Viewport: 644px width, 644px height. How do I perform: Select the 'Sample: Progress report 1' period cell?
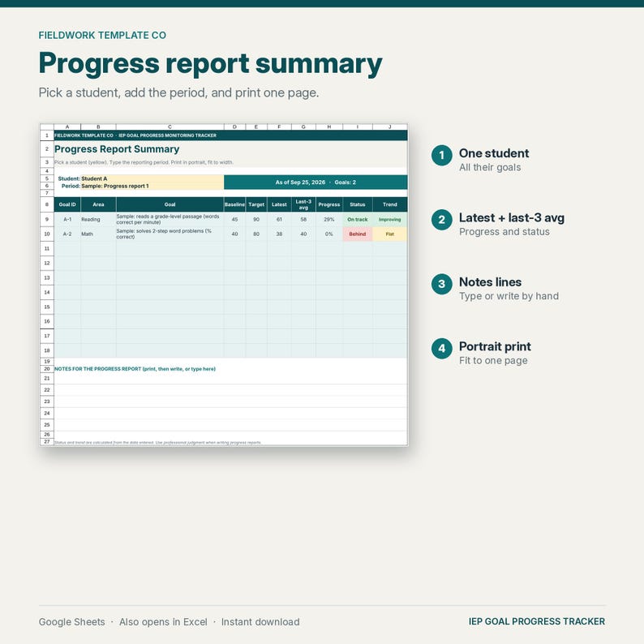point(152,186)
